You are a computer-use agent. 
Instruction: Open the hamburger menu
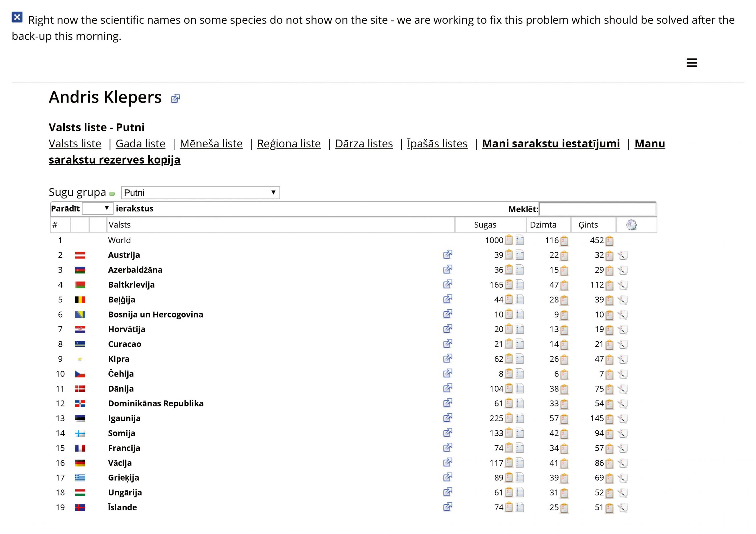[691, 63]
